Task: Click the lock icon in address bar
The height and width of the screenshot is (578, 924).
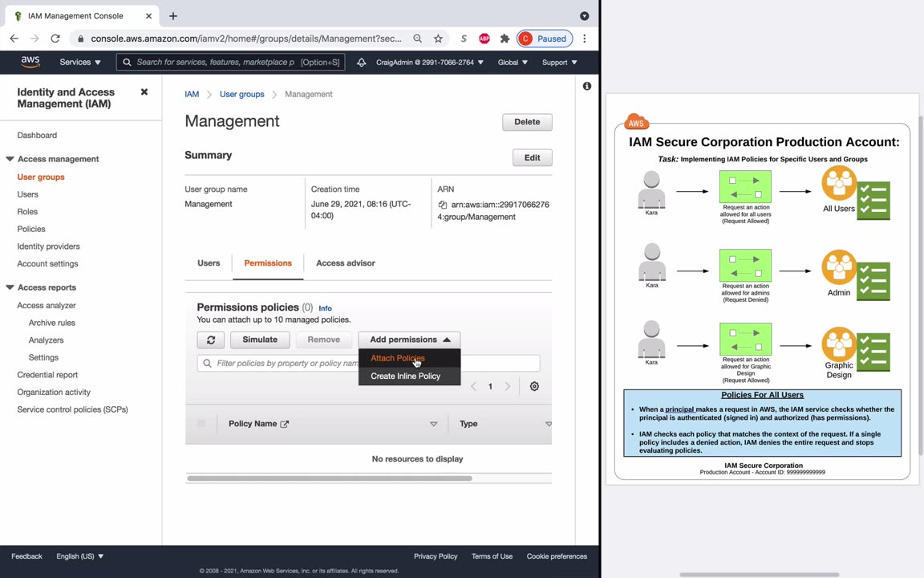Action: point(81,39)
